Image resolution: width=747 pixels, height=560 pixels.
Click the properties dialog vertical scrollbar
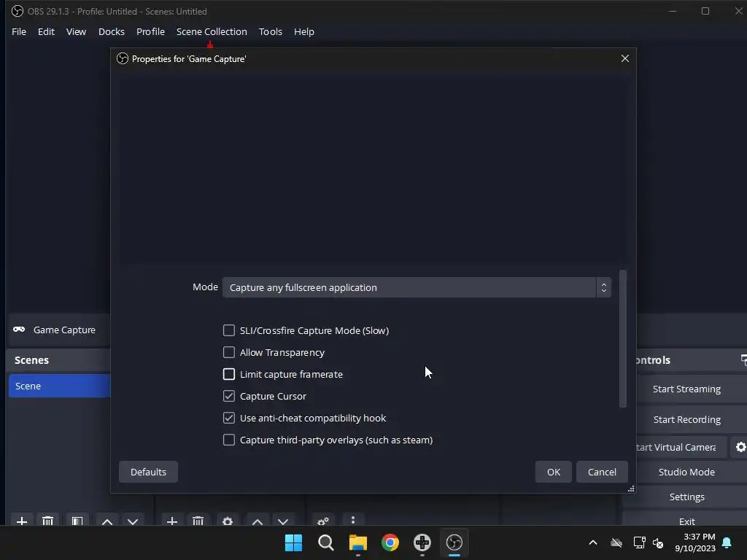[623, 338]
